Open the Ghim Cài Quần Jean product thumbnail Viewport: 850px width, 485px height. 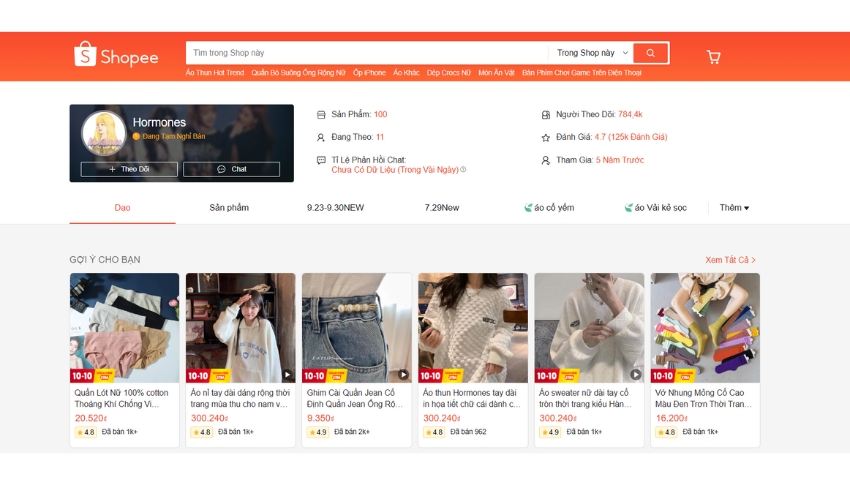[x=357, y=328]
